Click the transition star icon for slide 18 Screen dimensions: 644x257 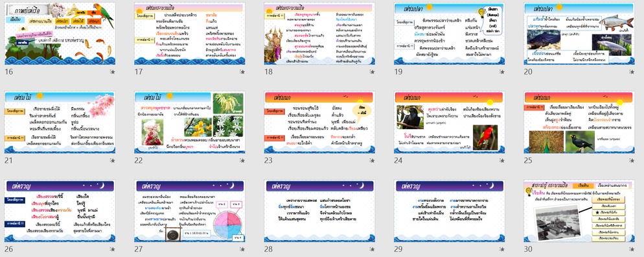click(372, 71)
